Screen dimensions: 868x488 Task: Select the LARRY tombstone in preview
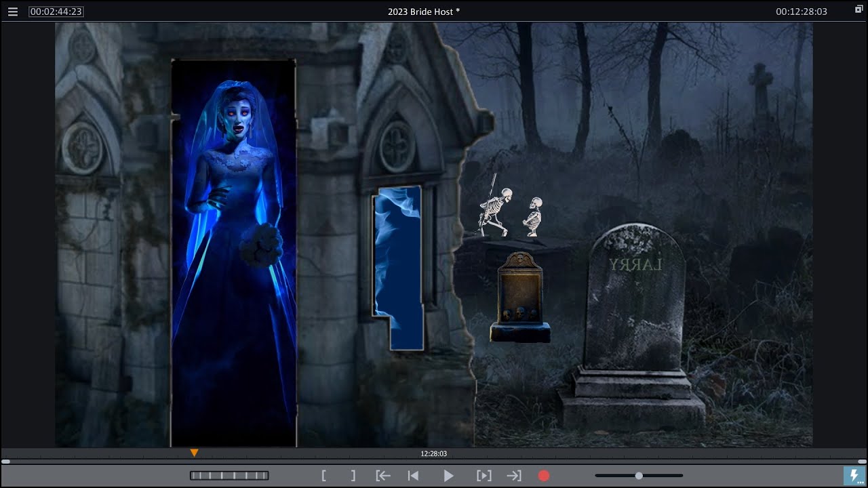pos(633,327)
